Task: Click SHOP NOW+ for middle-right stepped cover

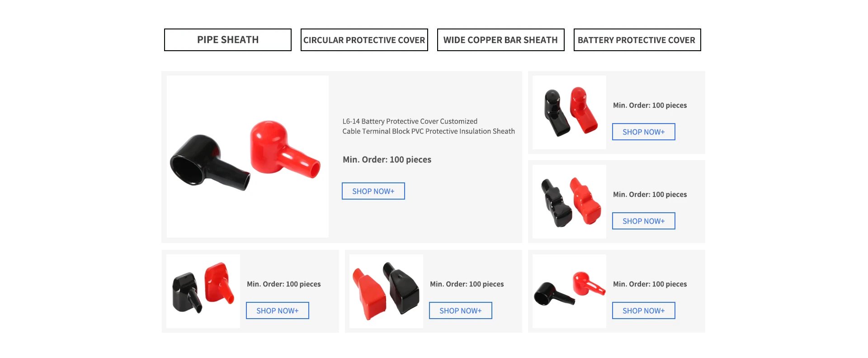Action: 644,221
